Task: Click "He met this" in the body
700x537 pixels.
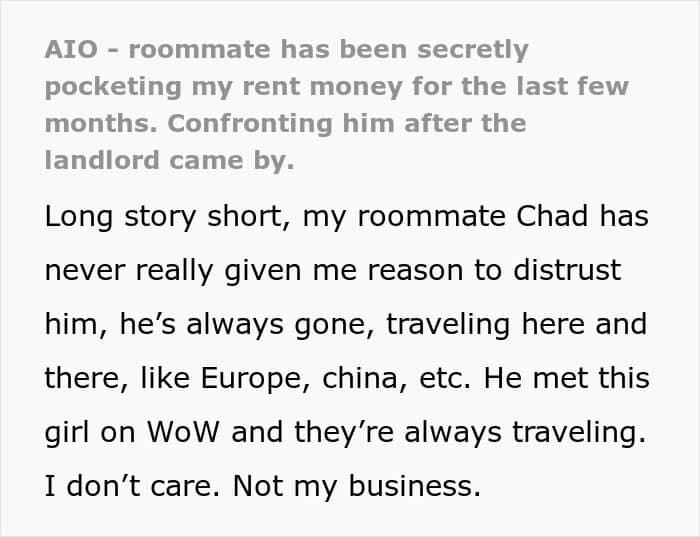Action: click(x=582, y=378)
